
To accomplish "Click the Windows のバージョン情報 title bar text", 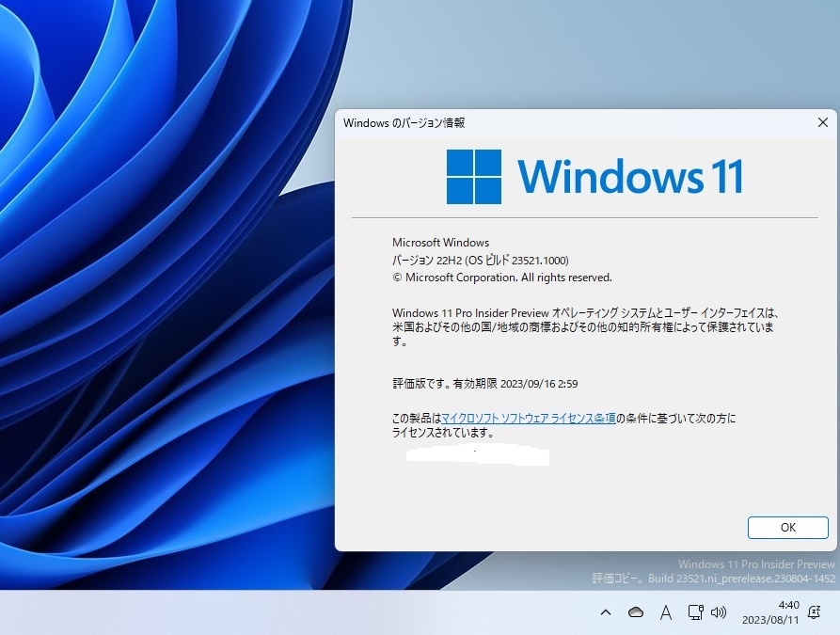I will point(404,122).
